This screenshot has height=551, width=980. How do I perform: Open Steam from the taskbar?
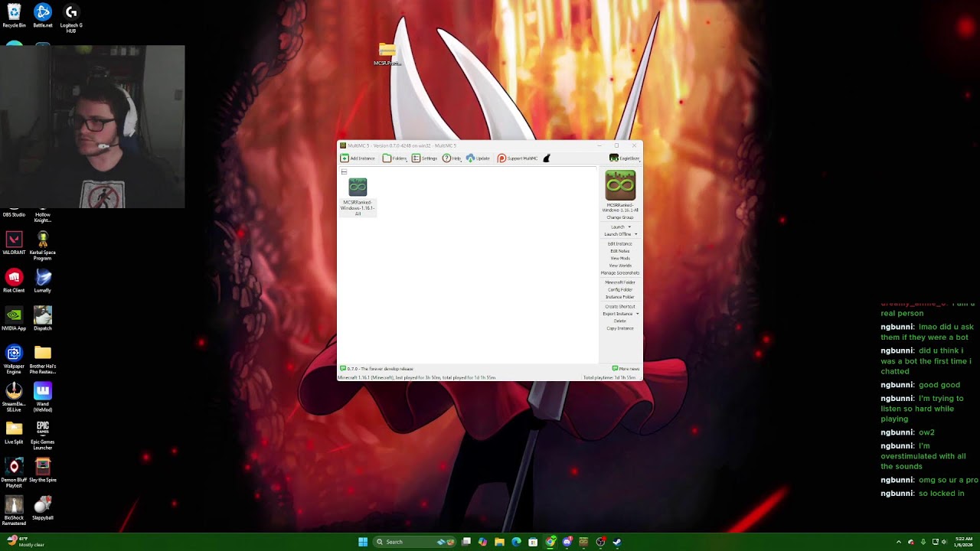point(617,542)
